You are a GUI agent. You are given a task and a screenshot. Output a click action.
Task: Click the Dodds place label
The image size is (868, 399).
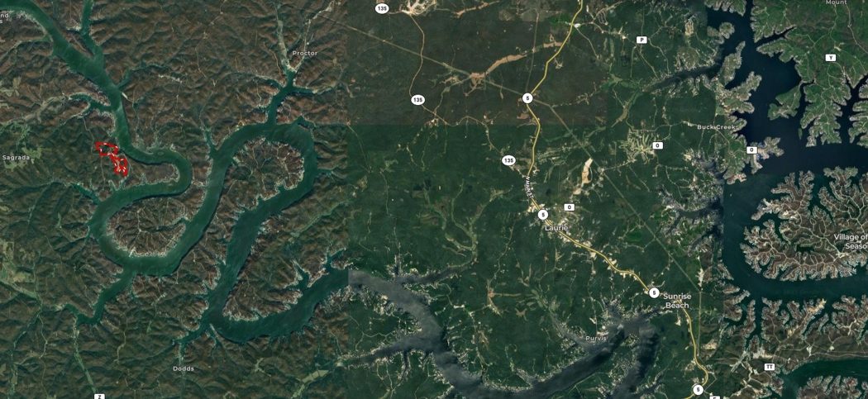pyautogui.click(x=184, y=368)
